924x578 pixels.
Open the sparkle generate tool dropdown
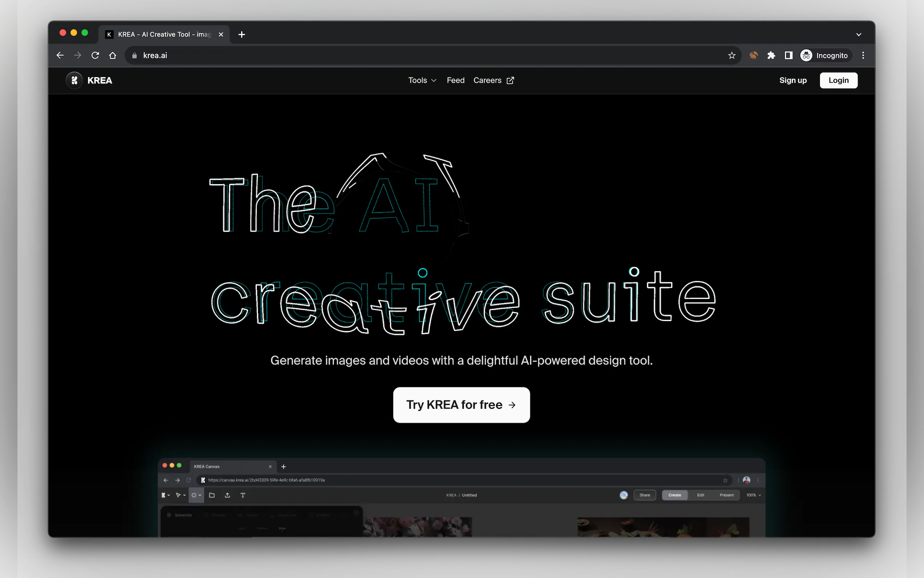click(x=196, y=495)
